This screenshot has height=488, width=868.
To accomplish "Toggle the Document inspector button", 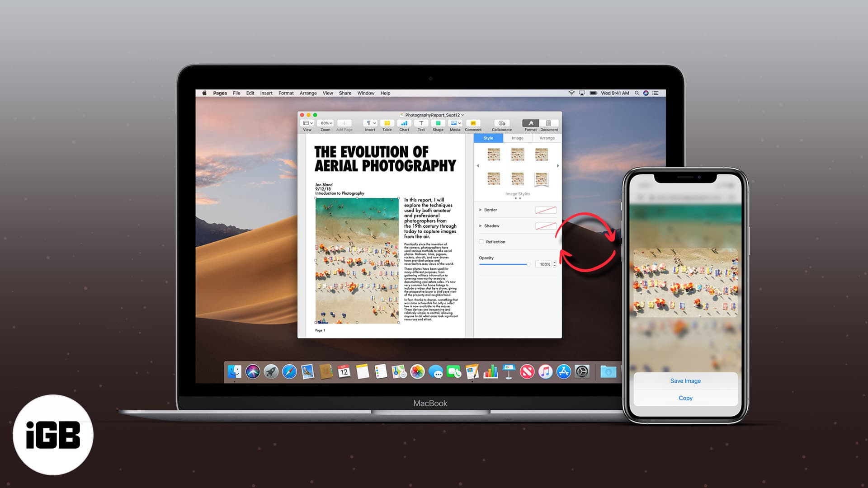I will (549, 123).
